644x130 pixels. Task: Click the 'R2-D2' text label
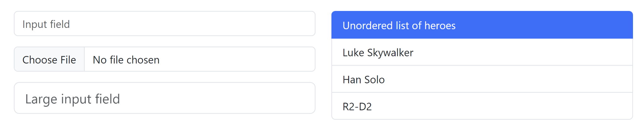click(357, 107)
